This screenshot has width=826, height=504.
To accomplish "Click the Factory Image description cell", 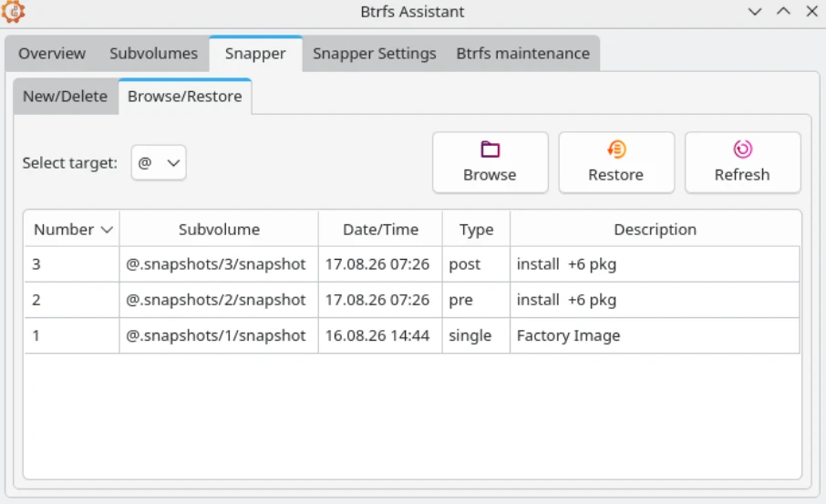I will (x=656, y=335).
